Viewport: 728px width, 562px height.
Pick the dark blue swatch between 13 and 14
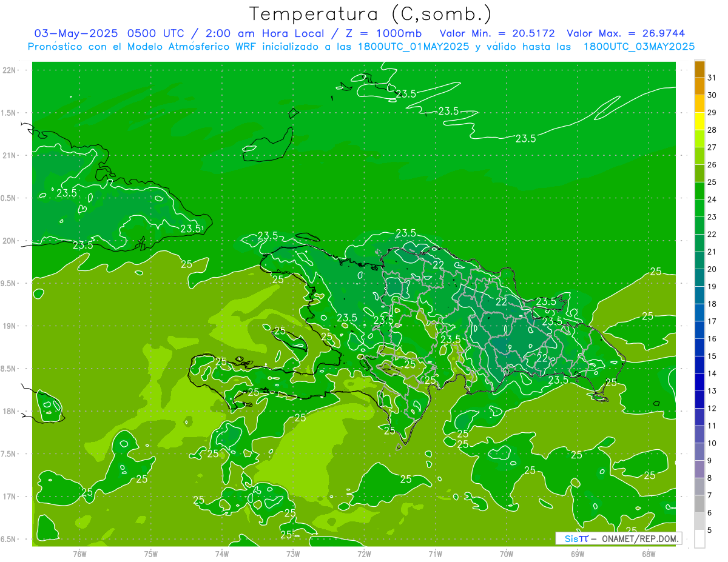coord(699,382)
